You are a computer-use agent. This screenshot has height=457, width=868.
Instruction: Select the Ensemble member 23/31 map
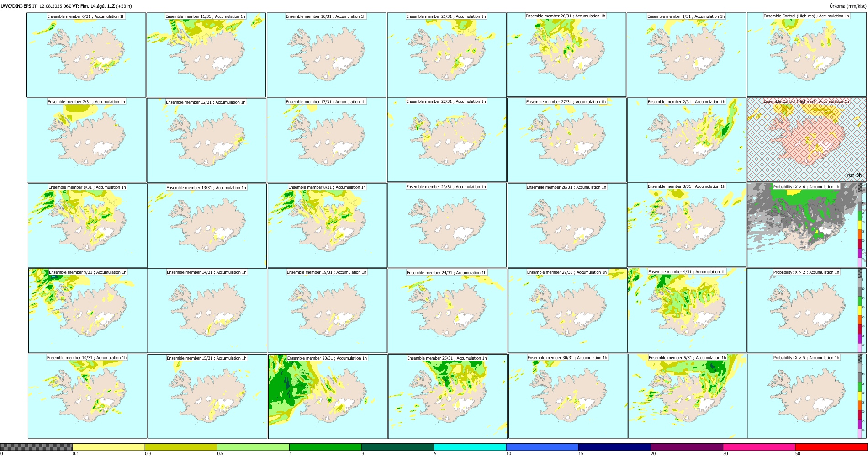click(x=447, y=225)
